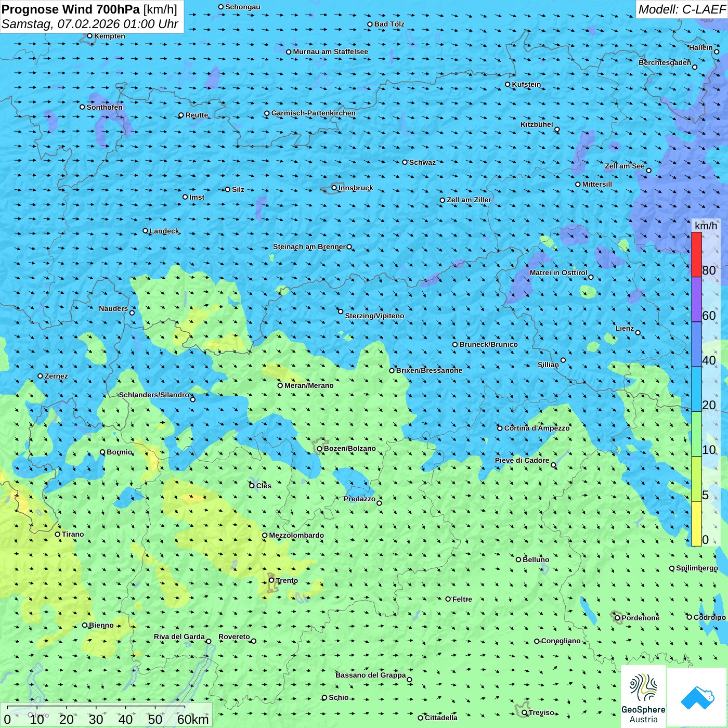Click the Schwaz city label
The image size is (728, 728).
[x=422, y=162]
